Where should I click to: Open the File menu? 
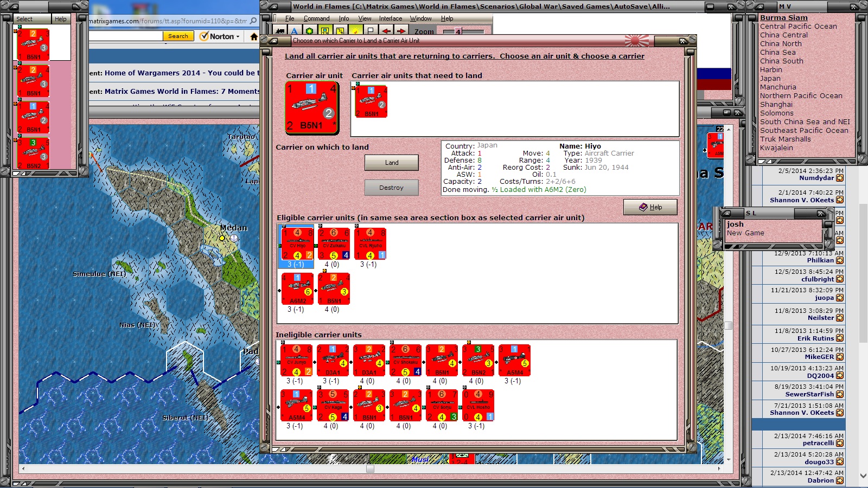click(x=290, y=18)
